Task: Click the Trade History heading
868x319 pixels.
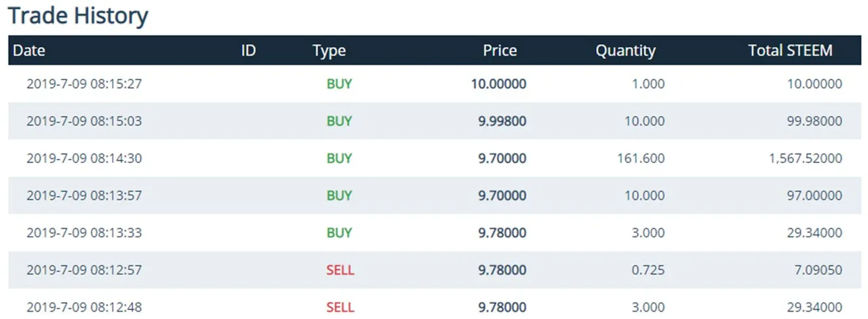Action: click(x=78, y=16)
